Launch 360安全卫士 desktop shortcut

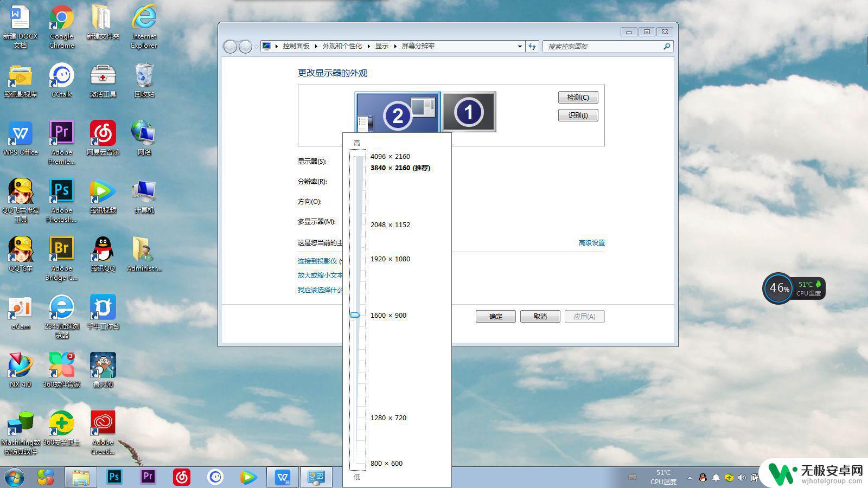pyautogui.click(x=61, y=429)
